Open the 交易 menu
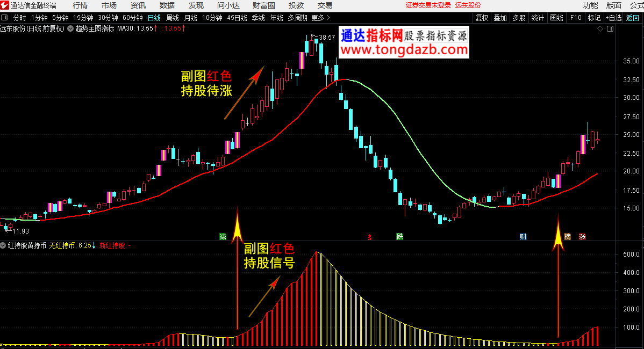Screen dimensions: 644x349 (325, 5)
